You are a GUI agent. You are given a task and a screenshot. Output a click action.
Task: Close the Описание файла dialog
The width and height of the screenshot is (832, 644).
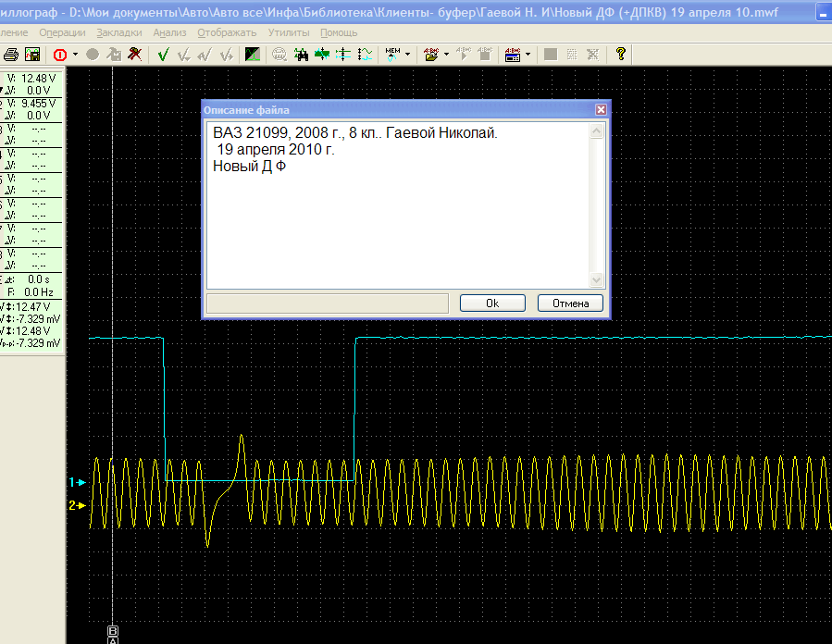point(601,110)
